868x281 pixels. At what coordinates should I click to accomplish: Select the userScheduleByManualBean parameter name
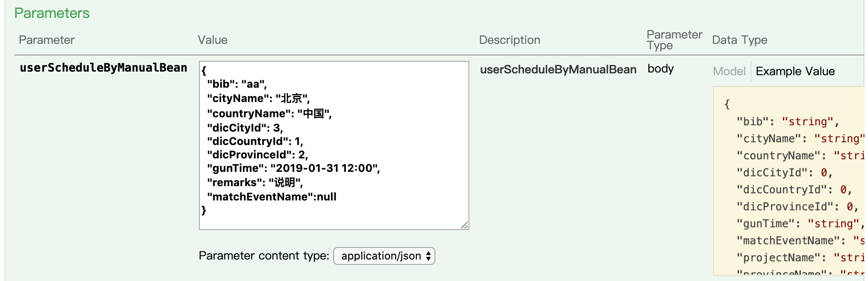coord(103,68)
